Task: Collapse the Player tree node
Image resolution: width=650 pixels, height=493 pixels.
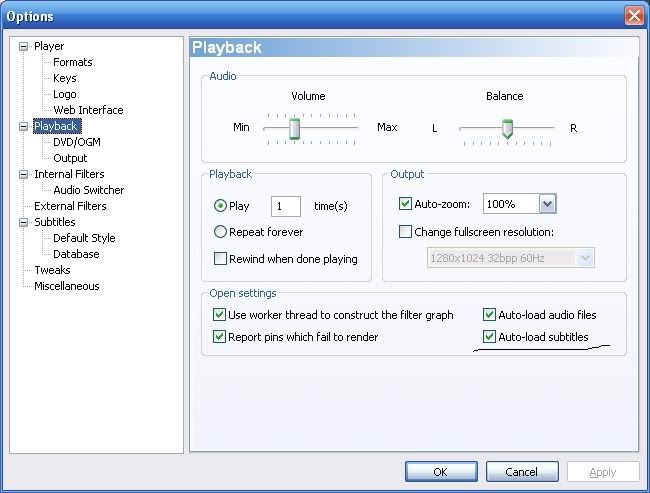Action: pyautogui.click(x=24, y=46)
